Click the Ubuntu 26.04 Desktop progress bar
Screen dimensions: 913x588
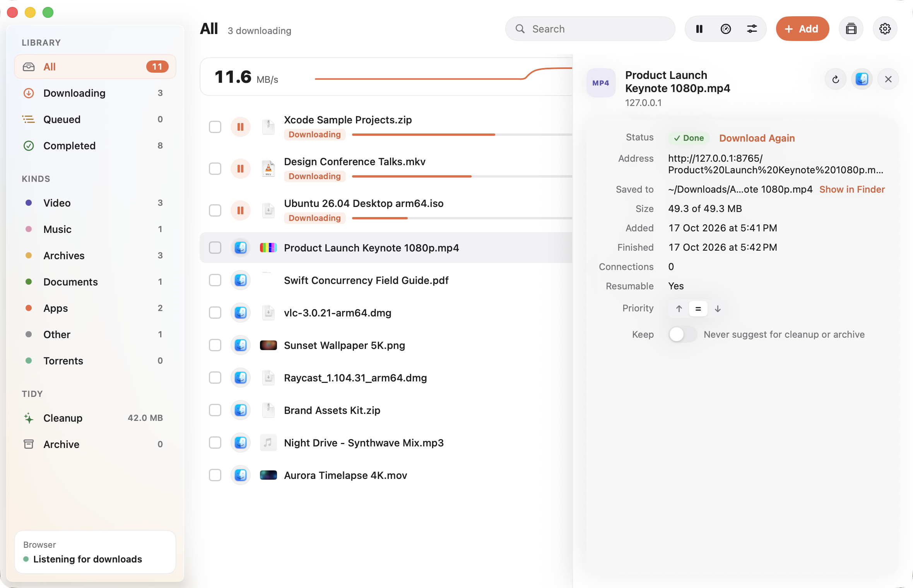[x=462, y=218]
